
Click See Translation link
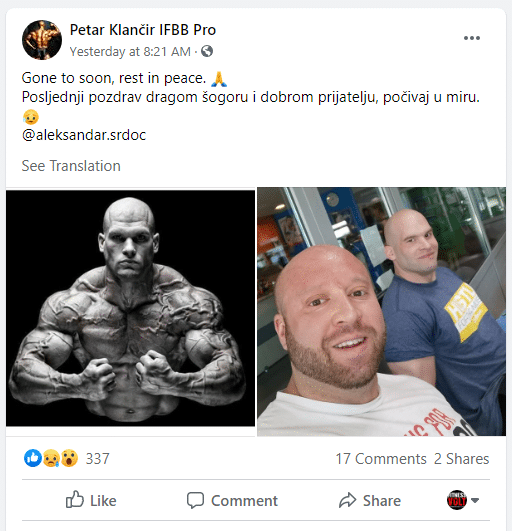coord(71,166)
